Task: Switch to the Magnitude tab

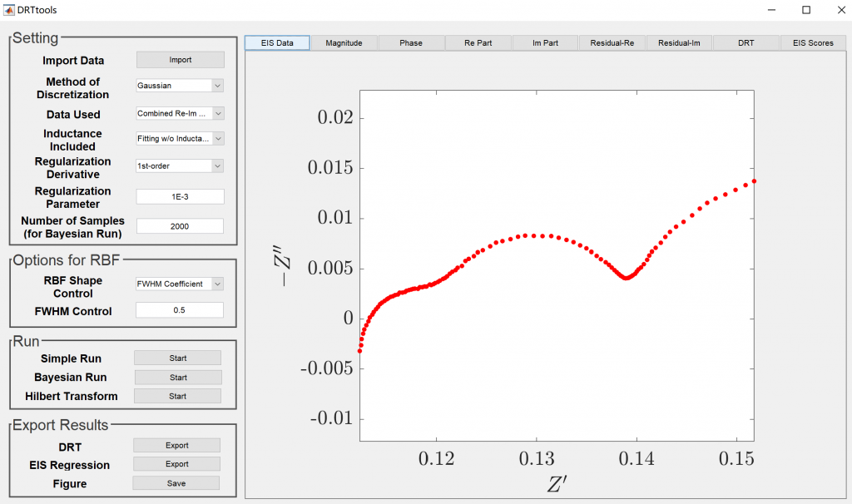Action: [x=344, y=43]
